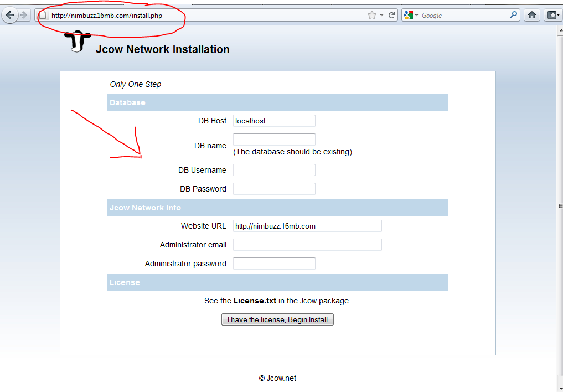563x392 pixels.
Task: Click 'I have the license, Begin Install' button
Action: point(277,319)
